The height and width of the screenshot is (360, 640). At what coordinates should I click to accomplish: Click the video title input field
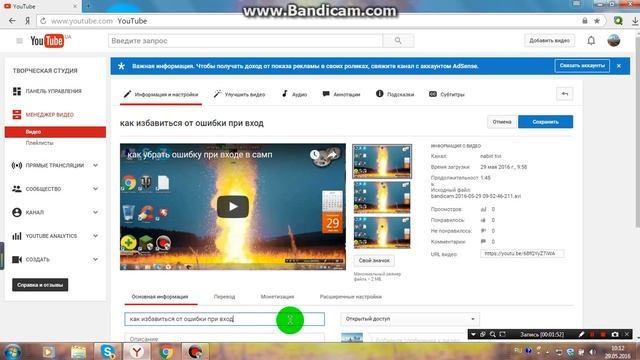point(224,319)
